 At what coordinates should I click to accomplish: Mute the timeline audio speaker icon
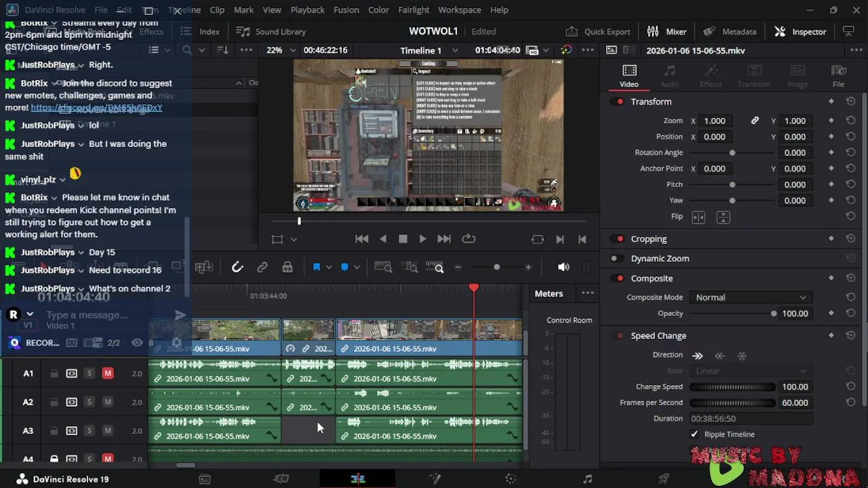pos(564,267)
